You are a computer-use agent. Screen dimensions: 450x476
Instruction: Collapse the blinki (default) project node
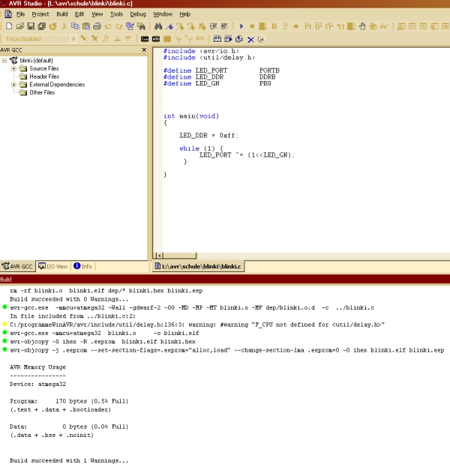4,61
